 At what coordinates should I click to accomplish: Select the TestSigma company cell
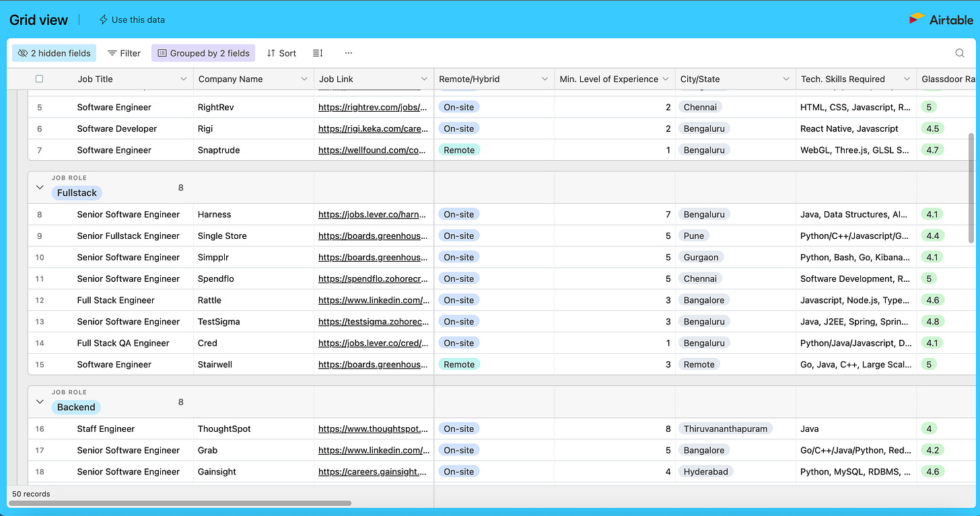click(x=253, y=322)
